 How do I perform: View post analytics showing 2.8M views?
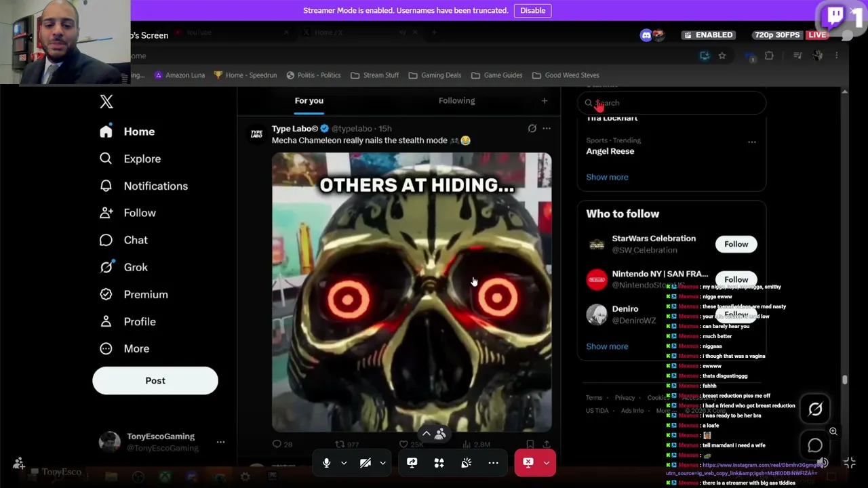(467, 444)
